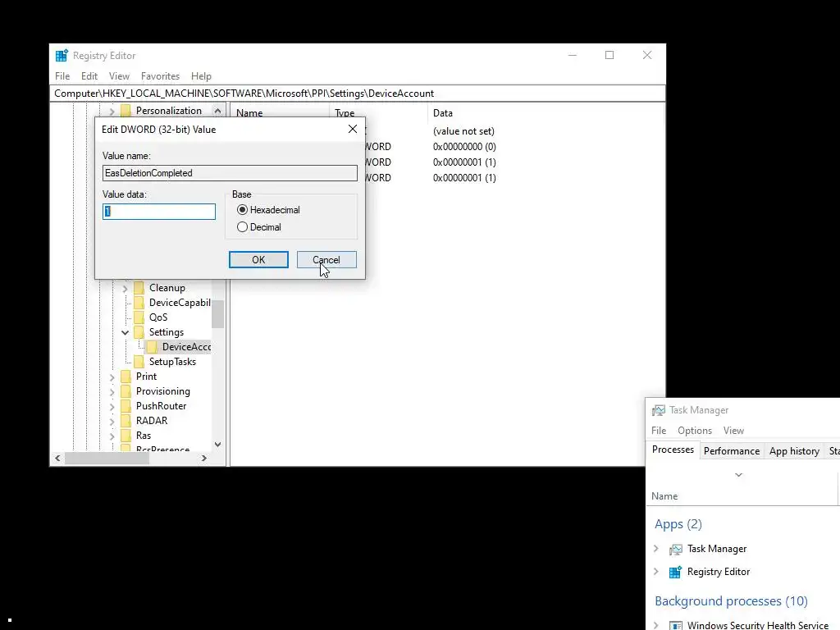Expand the PushRouter tree node
840x630 pixels.
point(112,407)
